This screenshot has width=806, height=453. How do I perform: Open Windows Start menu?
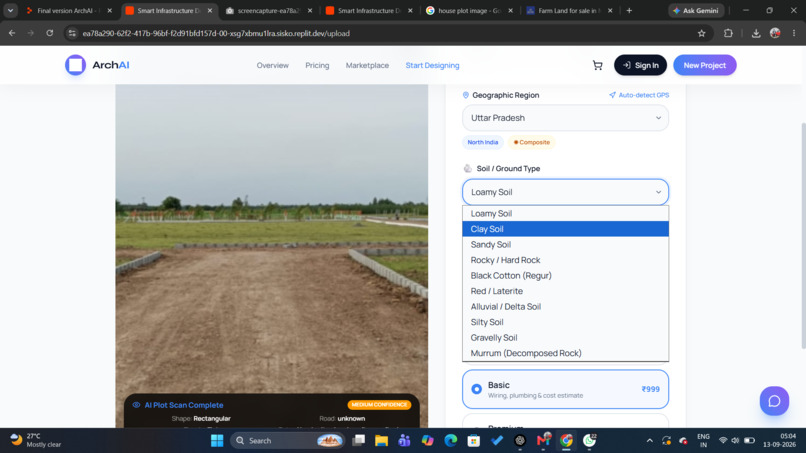217,441
